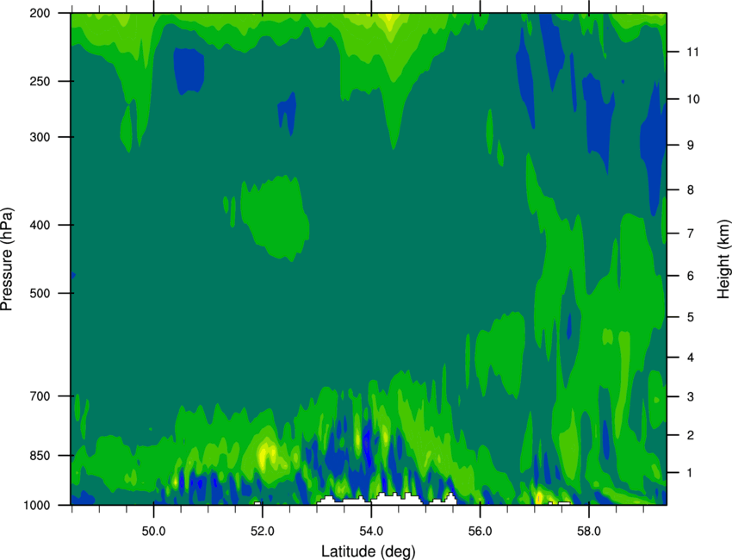Click the 4 km height label

click(x=691, y=358)
